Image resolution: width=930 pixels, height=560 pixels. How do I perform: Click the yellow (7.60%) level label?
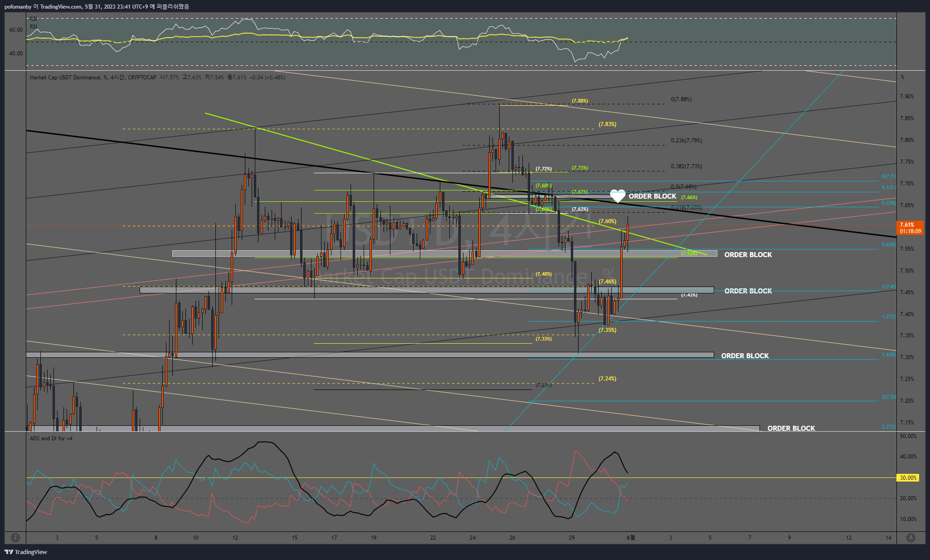[607, 221]
